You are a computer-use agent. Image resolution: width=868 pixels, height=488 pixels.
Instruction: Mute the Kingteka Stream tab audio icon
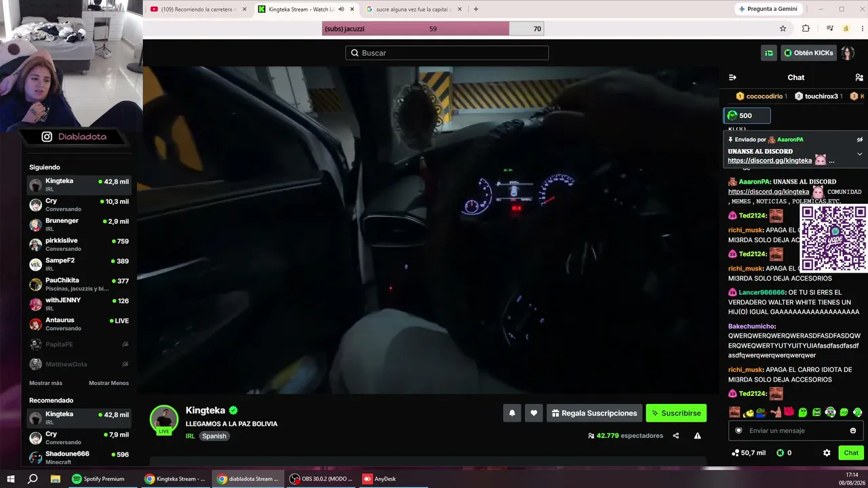click(x=341, y=9)
